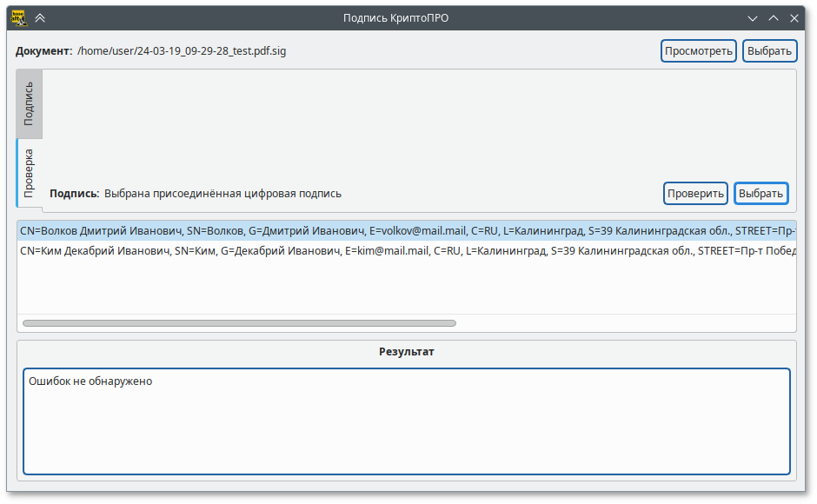This screenshot has height=504, width=817.
Task: Click Выбрать next to the document path
Action: pyautogui.click(x=769, y=51)
